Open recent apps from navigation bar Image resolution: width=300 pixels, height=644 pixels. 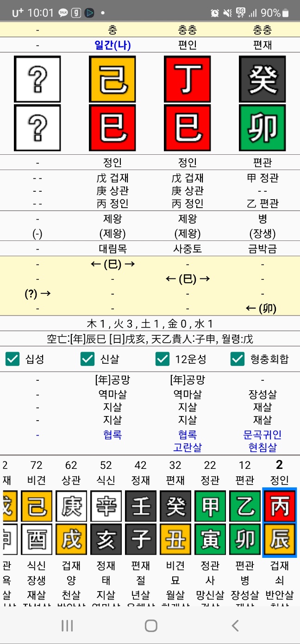point(67,626)
